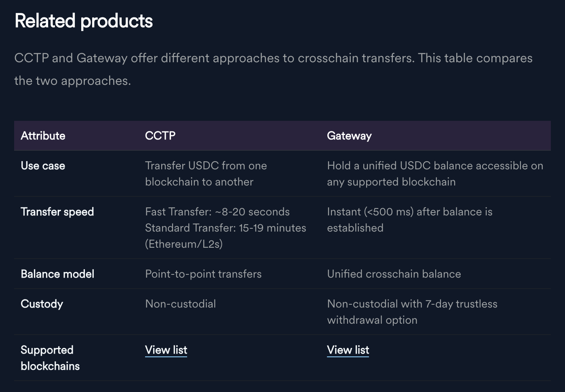The height and width of the screenshot is (392, 565).
Task: Click the 'Instant (<500 ms)' Gateway cell
Action: [x=410, y=220]
